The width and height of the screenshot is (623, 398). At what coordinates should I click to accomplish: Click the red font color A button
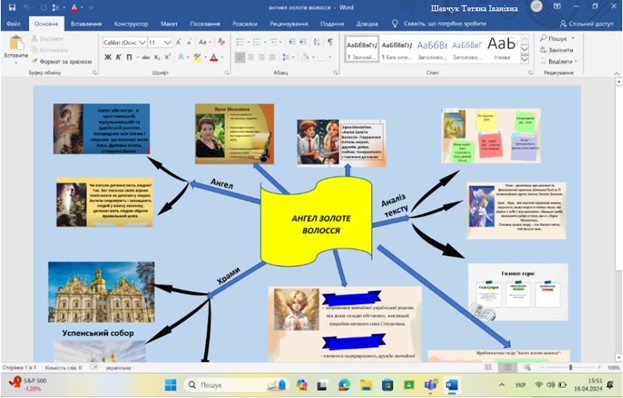point(214,58)
